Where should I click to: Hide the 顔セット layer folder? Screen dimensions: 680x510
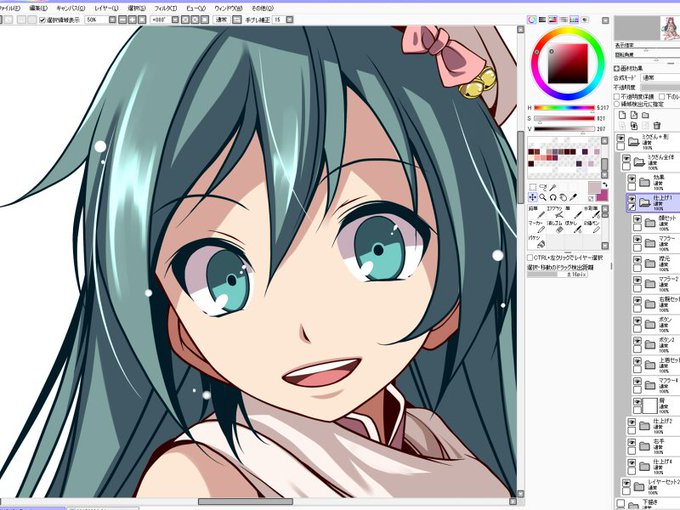tap(637, 219)
